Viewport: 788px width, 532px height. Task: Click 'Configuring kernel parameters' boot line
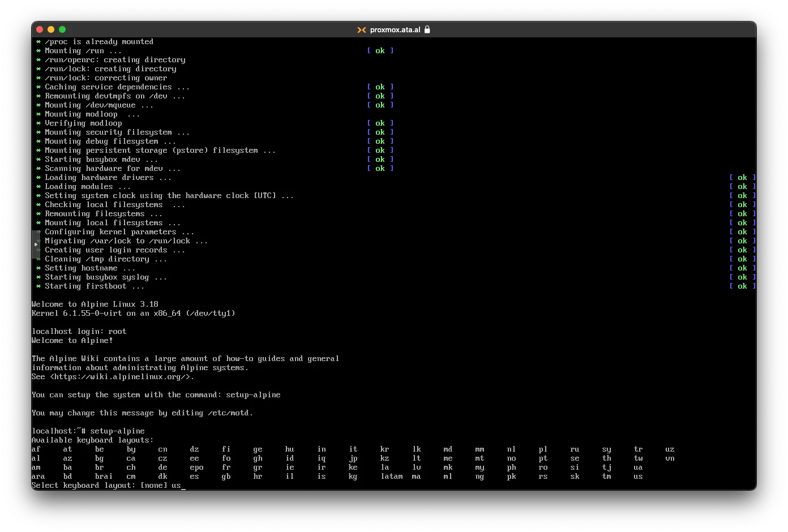coord(115,232)
